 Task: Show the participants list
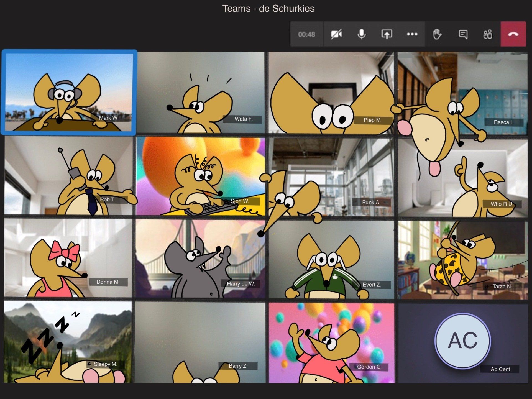488,34
